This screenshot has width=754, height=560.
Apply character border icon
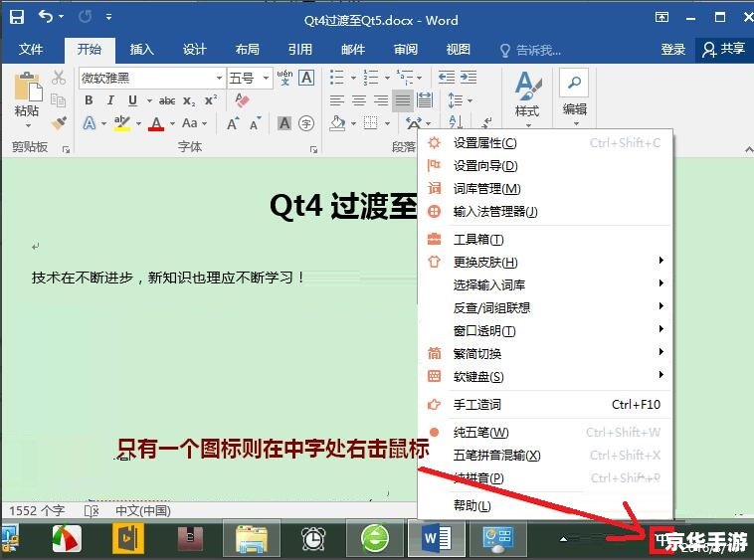pyautogui.click(x=306, y=78)
